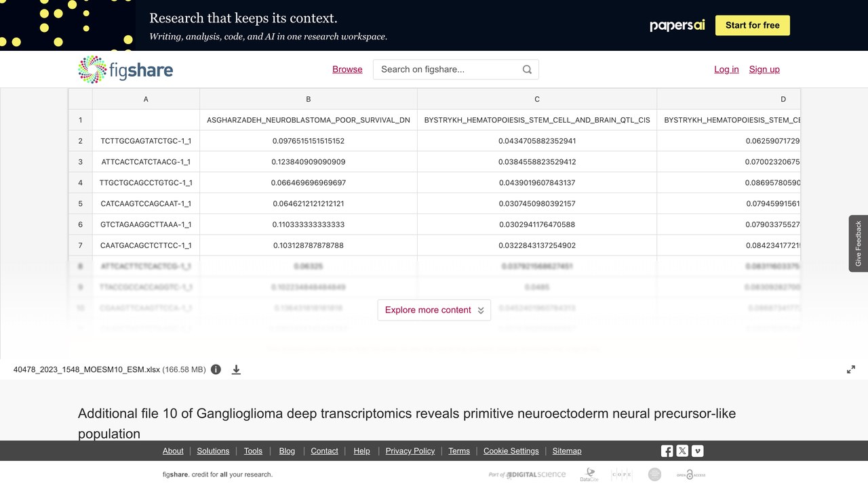Image resolution: width=868 pixels, height=488 pixels.
Task: Open figshare Facebook page icon
Action: (x=667, y=451)
